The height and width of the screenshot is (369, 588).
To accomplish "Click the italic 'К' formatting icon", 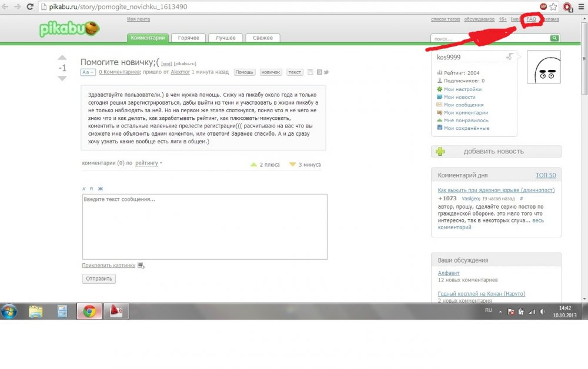I will [84, 189].
